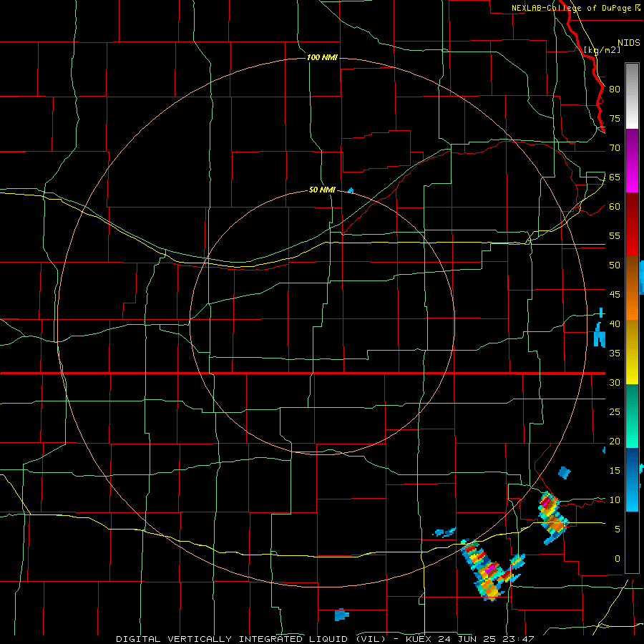
Task: Click the 35 value on the legend
Action: [x=615, y=353]
